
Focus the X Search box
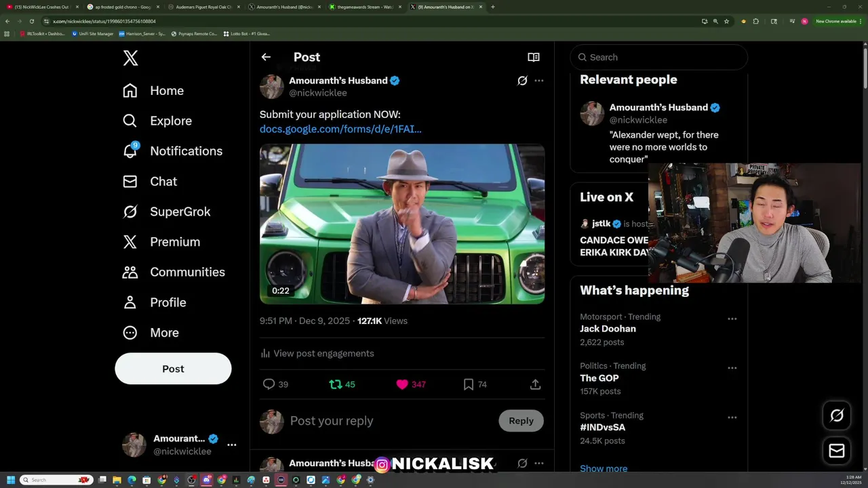click(658, 58)
